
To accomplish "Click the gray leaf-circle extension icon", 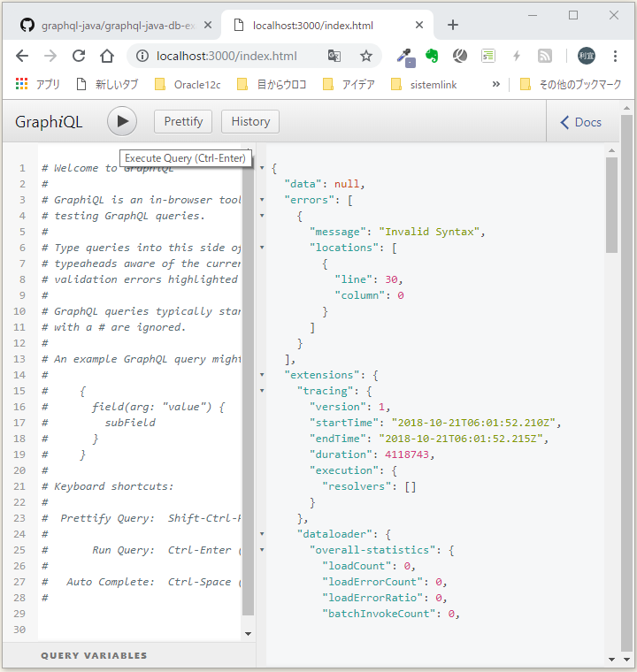I will pyautogui.click(x=460, y=56).
